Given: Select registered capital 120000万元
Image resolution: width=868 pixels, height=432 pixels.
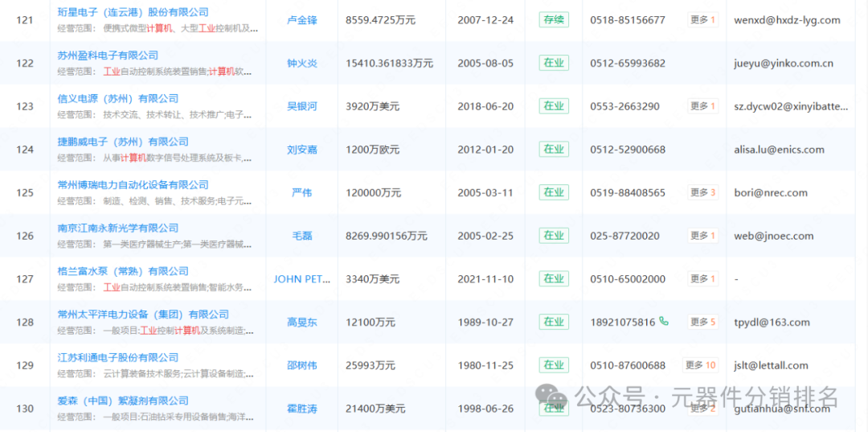Looking at the screenshot, I should point(374,193).
